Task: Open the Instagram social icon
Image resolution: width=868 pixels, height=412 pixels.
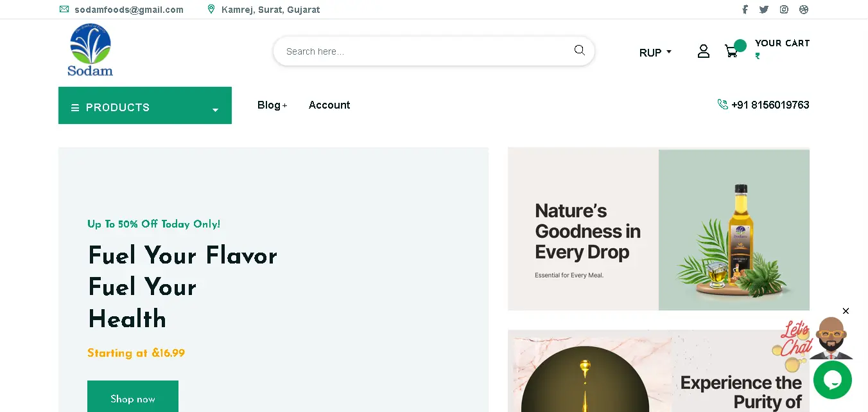Action: tap(784, 10)
